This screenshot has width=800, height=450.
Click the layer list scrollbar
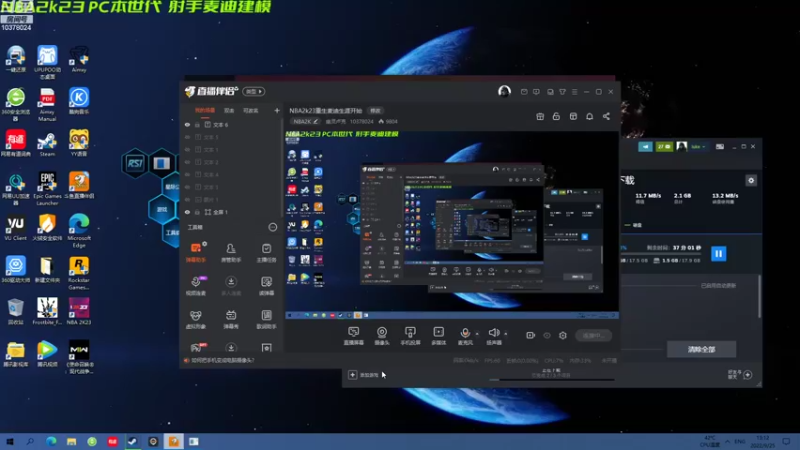click(282, 168)
